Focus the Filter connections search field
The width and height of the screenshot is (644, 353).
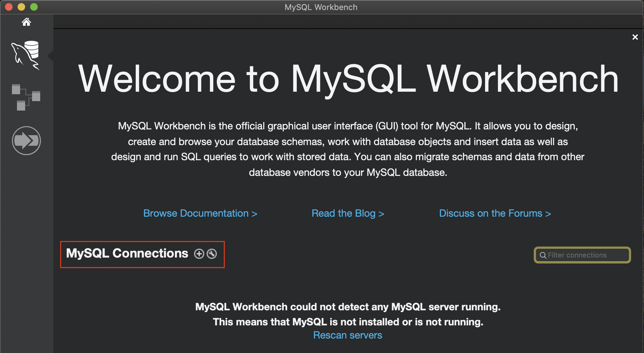pyautogui.click(x=582, y=255)
